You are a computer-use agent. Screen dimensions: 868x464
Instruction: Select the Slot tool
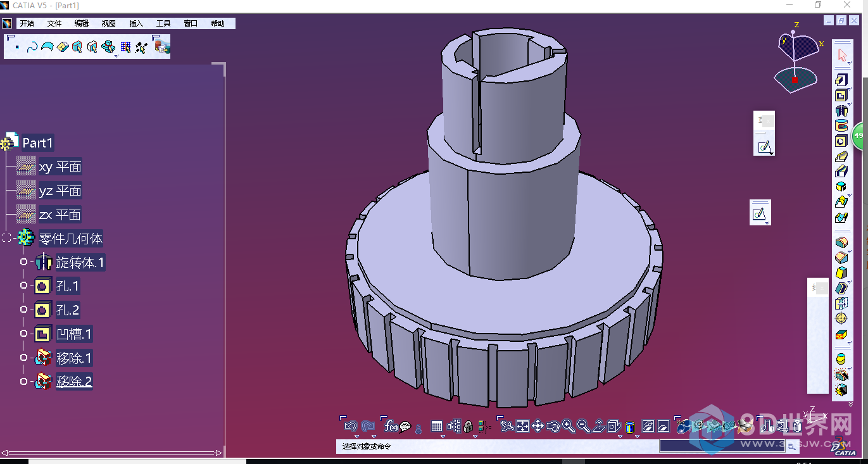(x=841, y=172)
